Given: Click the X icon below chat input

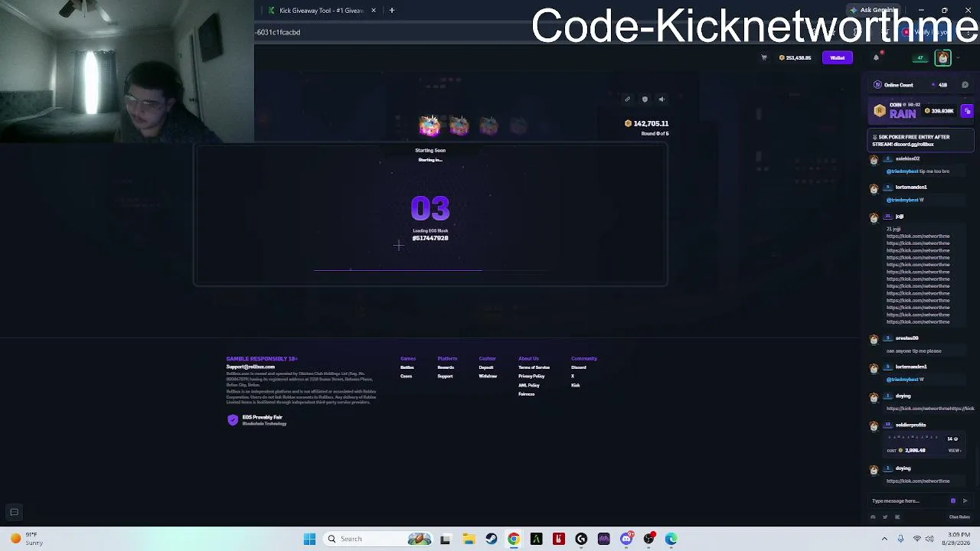Looking at the screenshot, I should click(x=897, y=517).
